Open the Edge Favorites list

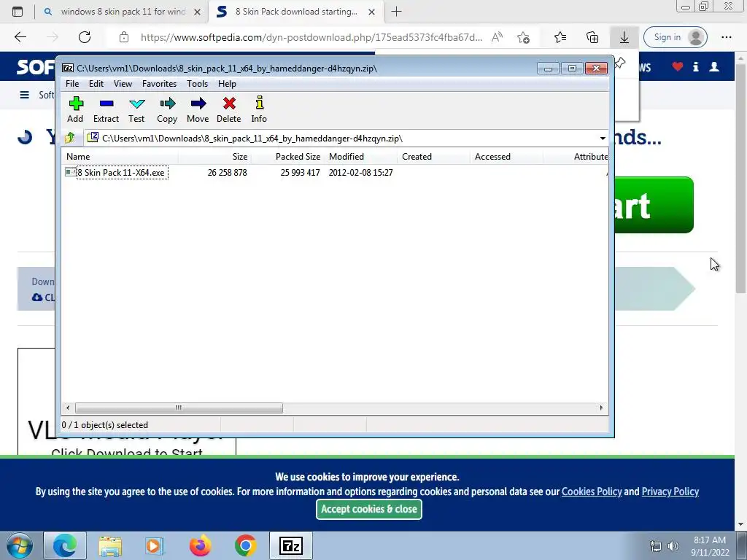(560, 37)
